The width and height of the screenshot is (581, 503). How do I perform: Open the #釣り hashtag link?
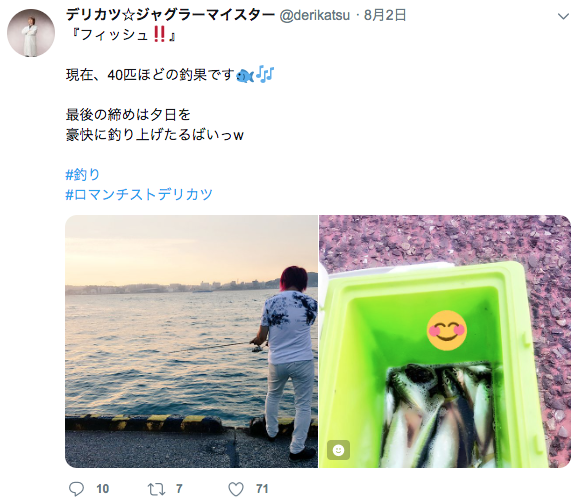click(x=83, y=174)
